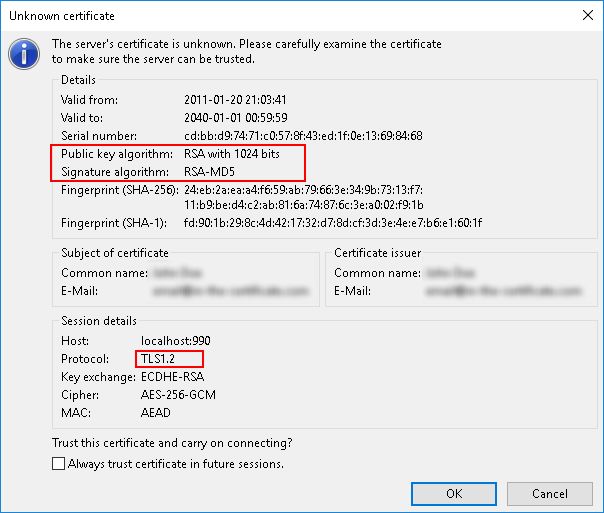Click the AES-256-GCM cipher value

(178, 394)
